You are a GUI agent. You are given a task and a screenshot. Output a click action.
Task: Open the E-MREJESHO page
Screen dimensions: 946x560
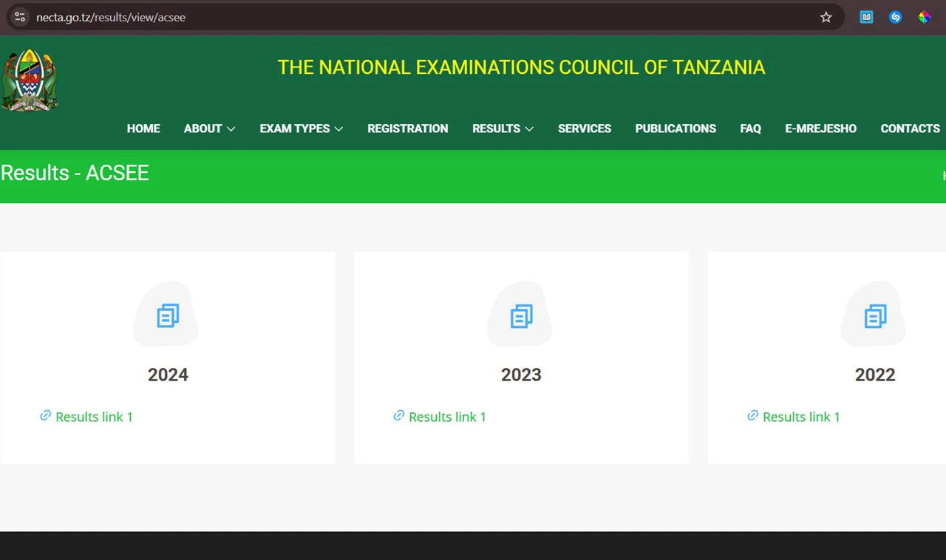tap(820, 129)
